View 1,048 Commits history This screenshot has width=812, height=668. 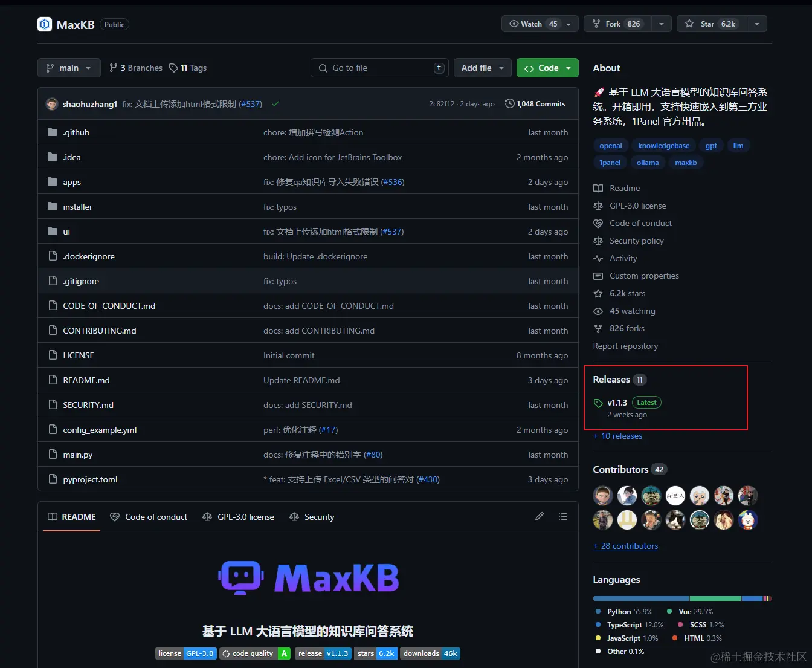coord(535,104)
